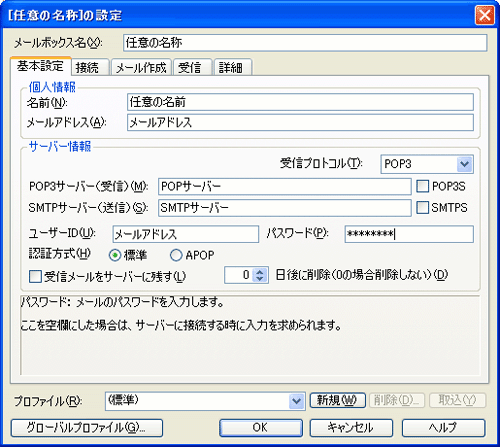
Task: Open グローバルプロファイル settings
Action: pos(87,428)
